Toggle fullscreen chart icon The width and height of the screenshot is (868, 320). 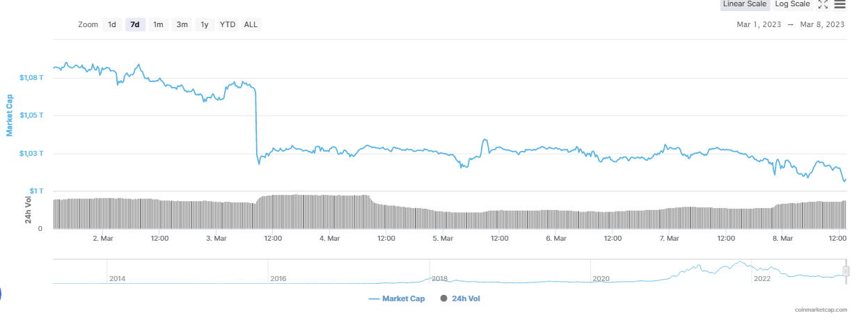823,4
